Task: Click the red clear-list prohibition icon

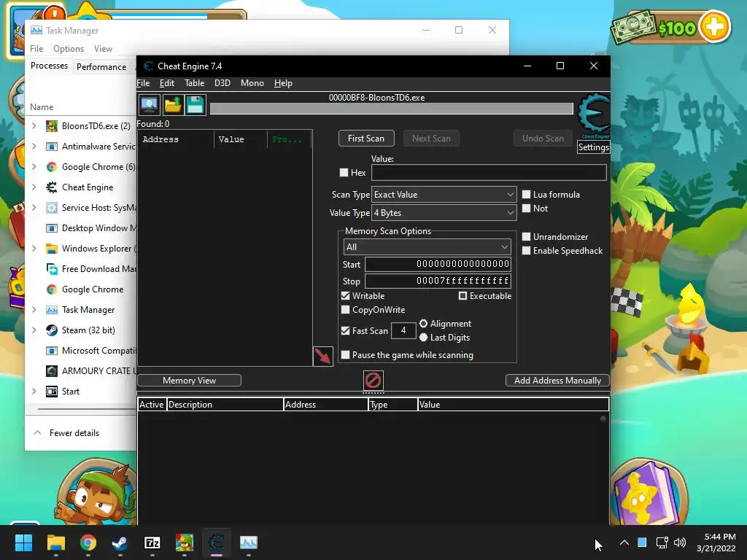Action: coord(373,381)
